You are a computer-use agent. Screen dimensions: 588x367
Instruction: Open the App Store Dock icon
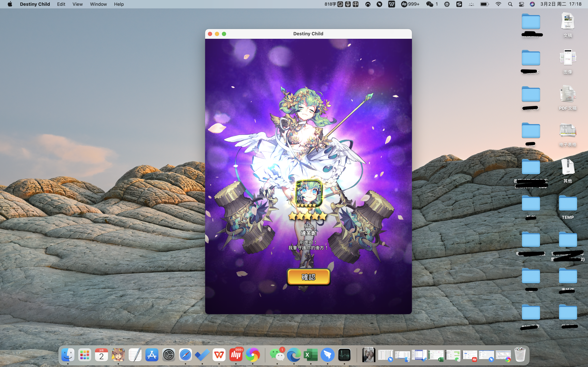[x=152, y=355]
